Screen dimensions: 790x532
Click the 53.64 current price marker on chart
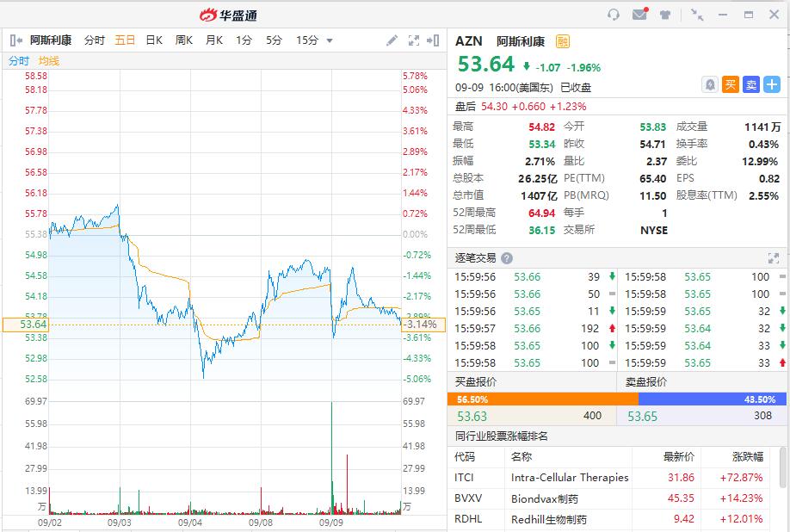click(x=26, y=325)
